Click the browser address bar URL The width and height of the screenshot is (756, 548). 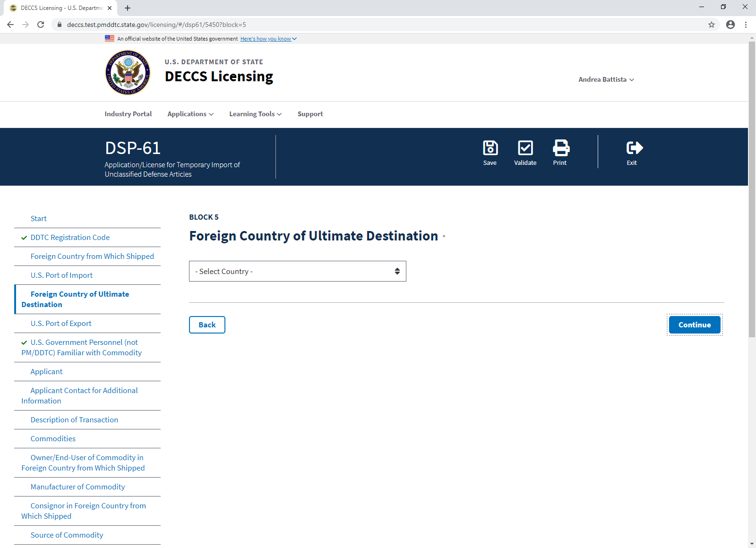click(x=156, y=25)
